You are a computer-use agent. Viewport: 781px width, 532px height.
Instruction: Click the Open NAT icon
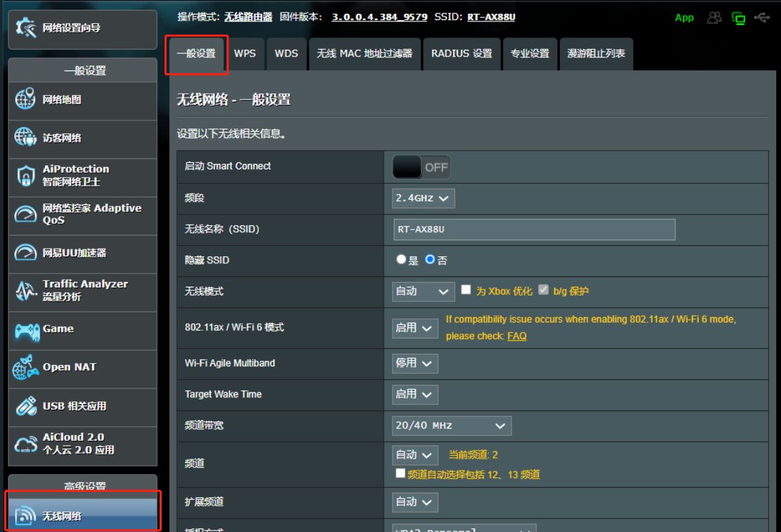click(26, 367)
